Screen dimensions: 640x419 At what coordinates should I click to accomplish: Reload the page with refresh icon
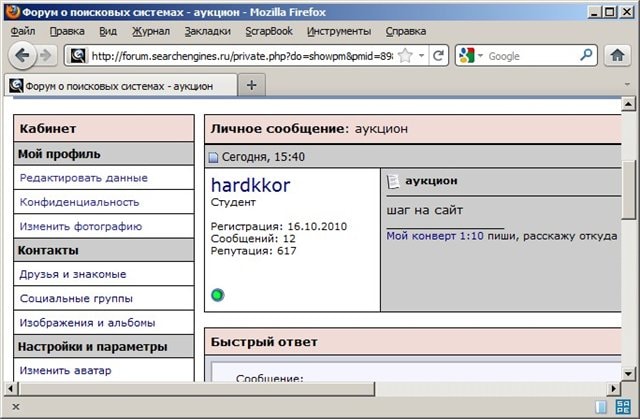(x=438, y=55)
